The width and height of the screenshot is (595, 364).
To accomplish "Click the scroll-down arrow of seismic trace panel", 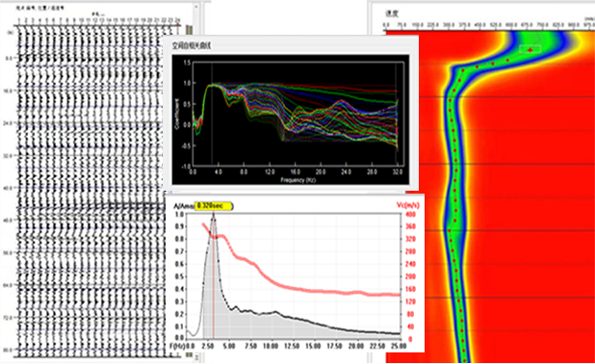I will tap(196, 357).
